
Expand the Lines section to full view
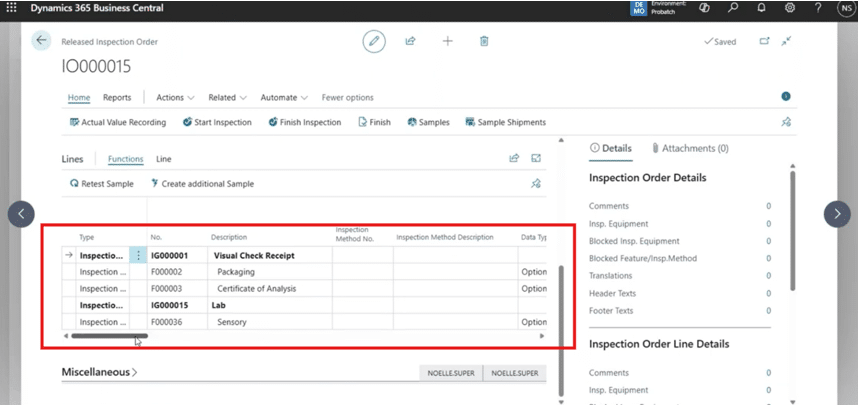pos(536,158)
